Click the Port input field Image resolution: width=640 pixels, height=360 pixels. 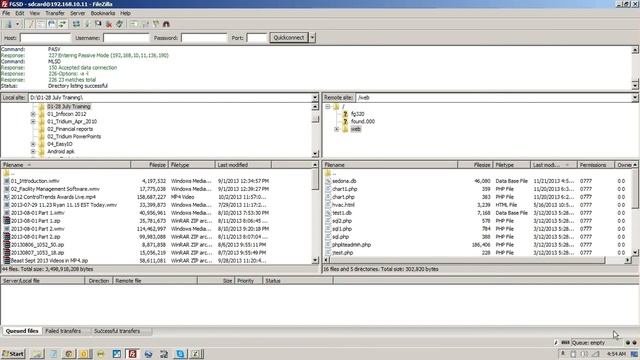[x=257, y=38]
